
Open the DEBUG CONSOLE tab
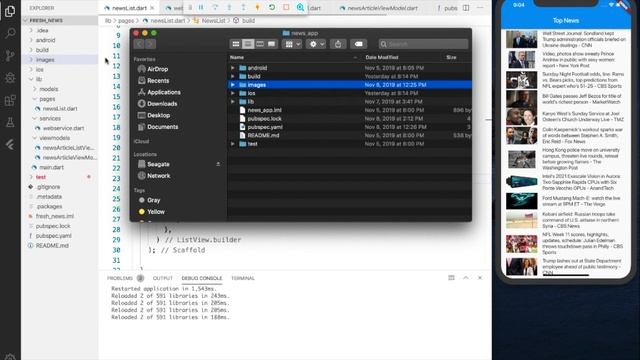(x=202, y=278)
